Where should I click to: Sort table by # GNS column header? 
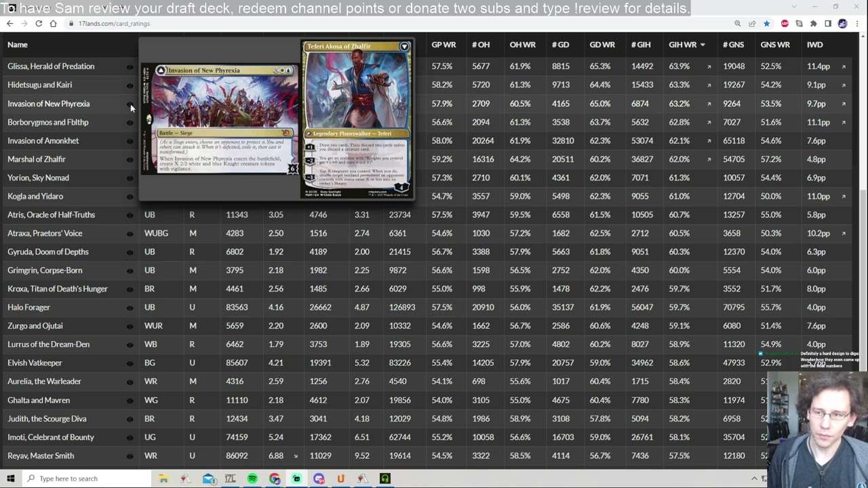[x=733, y=45]
